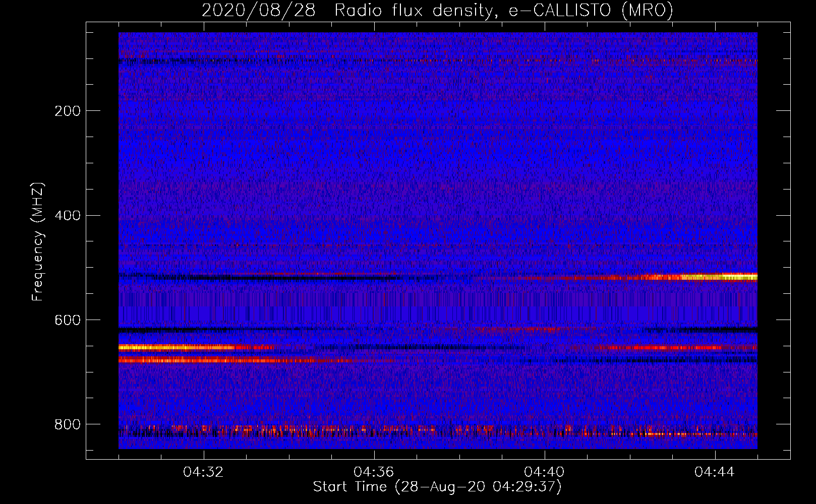Click the 200 frequency tick label

[68, 111]
